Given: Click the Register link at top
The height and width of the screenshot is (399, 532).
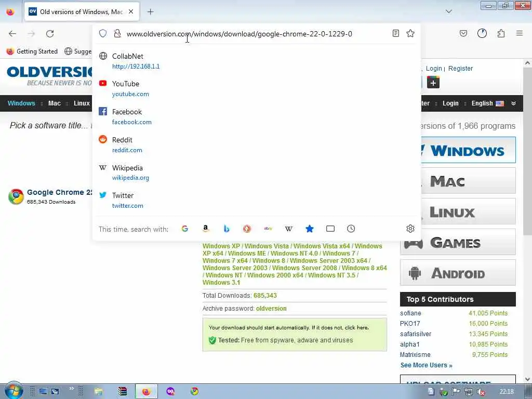Looking at the screenshot, I should pos(460,68).
